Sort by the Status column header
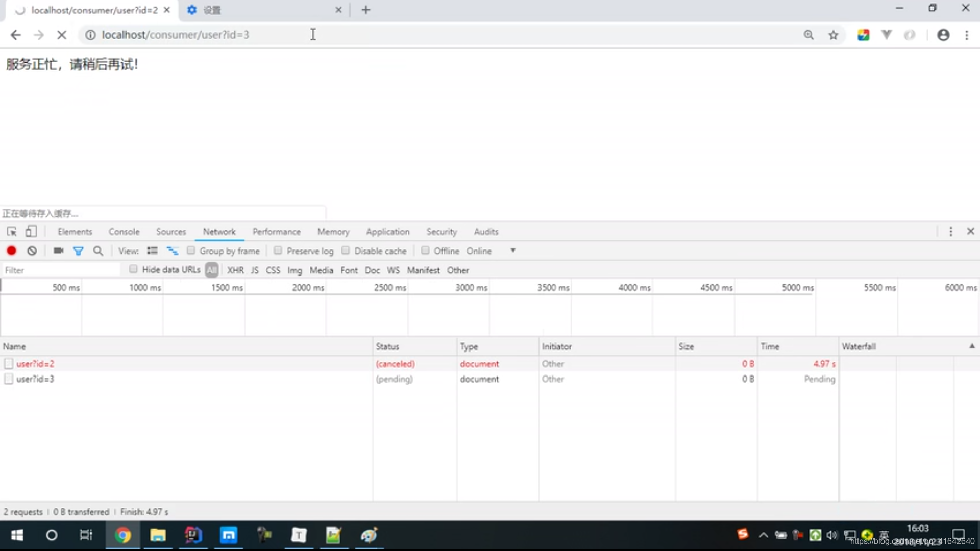The image size is (980, 551). (415, 346)
